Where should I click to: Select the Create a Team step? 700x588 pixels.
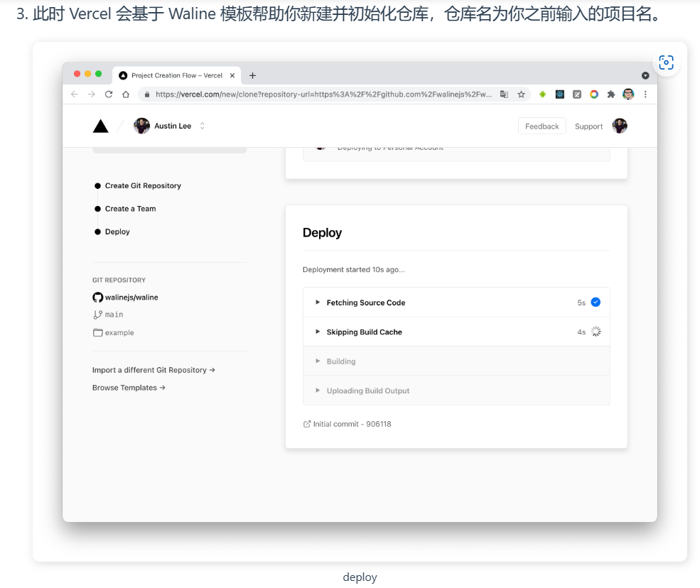coord(130,209)
